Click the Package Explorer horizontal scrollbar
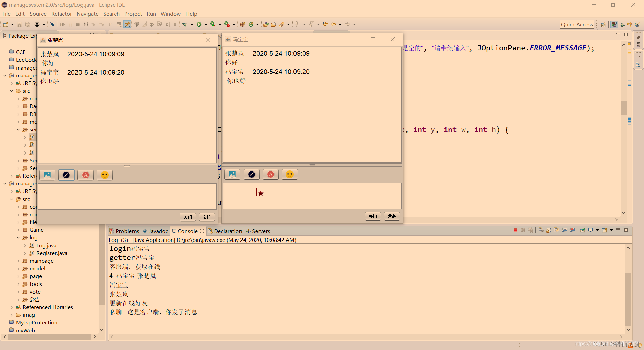 pyautogui.click(x=50, y=337)
